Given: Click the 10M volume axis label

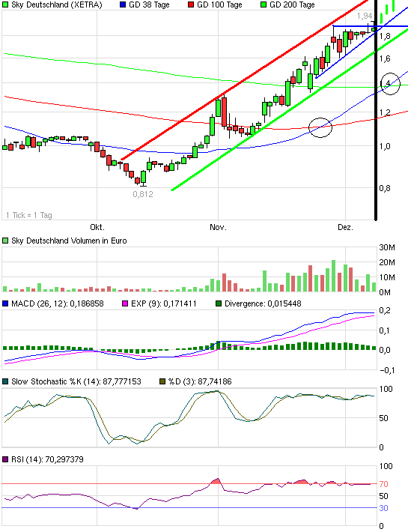Looking at the screenshot, I should tap(387, 277).
